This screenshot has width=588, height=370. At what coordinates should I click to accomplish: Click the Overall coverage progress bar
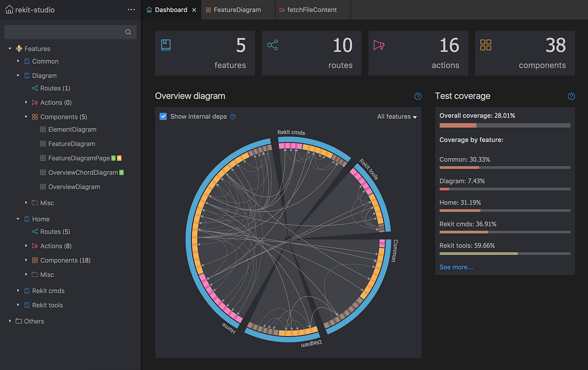pos(505,125)
